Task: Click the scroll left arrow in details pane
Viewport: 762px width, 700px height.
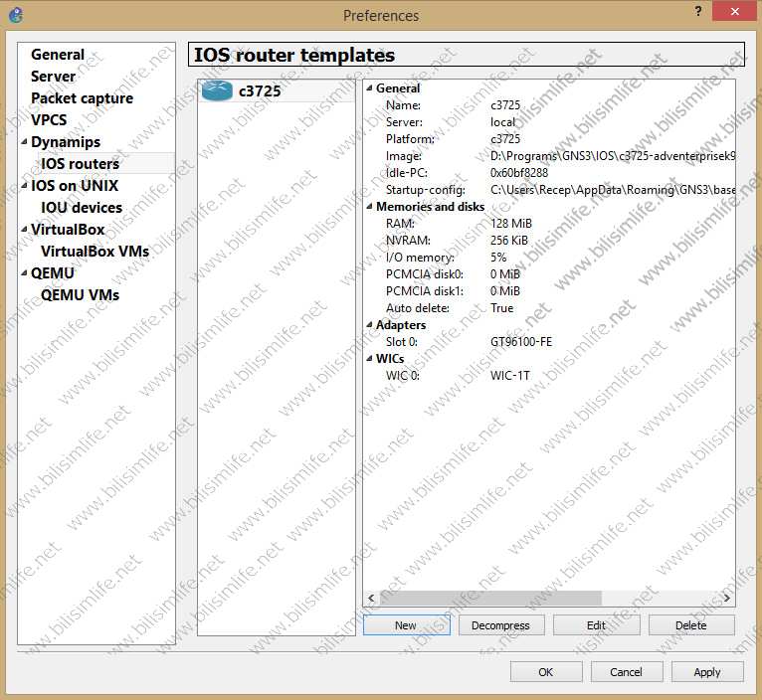Action: (x=371, y=598)
